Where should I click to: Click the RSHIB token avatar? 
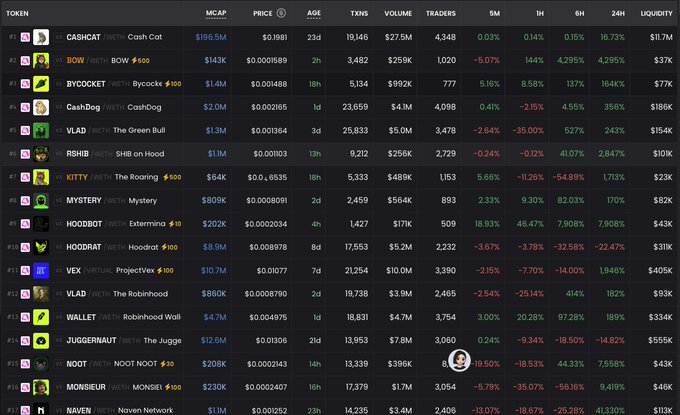[x=41, y=154]
